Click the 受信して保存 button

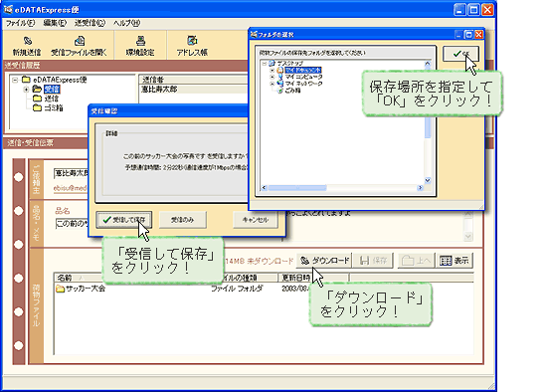coord(124,220)
